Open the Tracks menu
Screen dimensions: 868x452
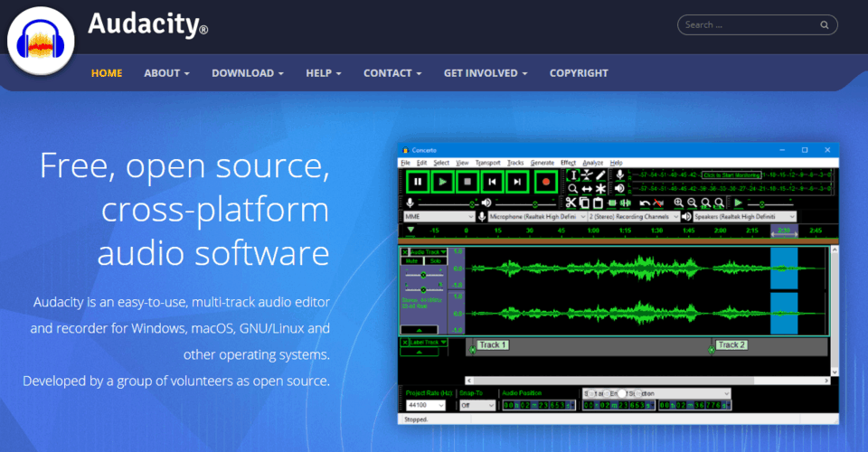point(515,163)
